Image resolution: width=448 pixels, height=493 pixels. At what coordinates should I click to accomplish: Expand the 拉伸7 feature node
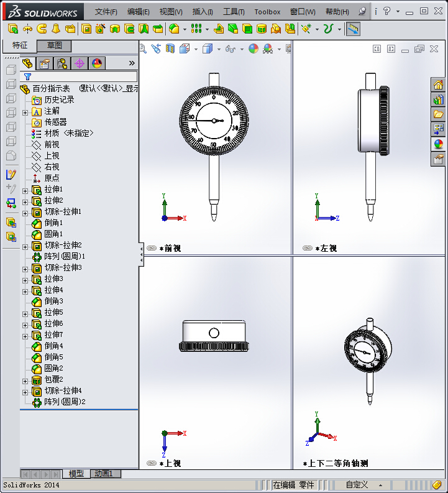[x=25, y=336]
